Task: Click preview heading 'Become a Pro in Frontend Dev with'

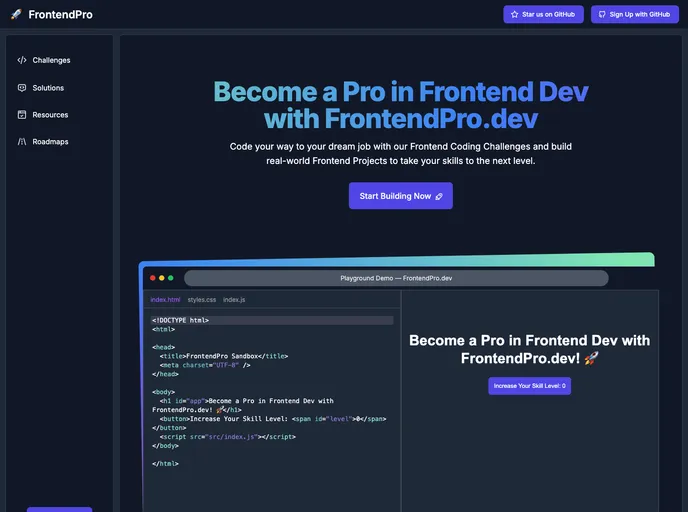Action: pos(530,340)
